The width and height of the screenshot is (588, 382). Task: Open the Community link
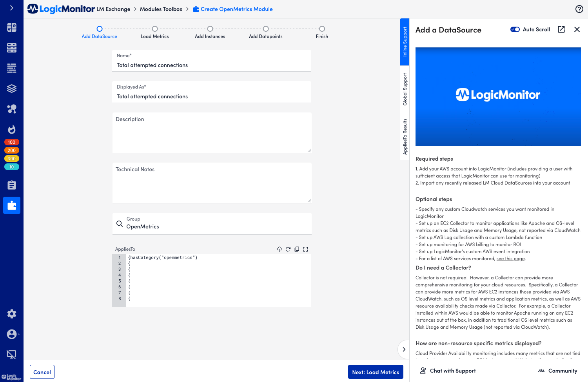coord(558,371)
